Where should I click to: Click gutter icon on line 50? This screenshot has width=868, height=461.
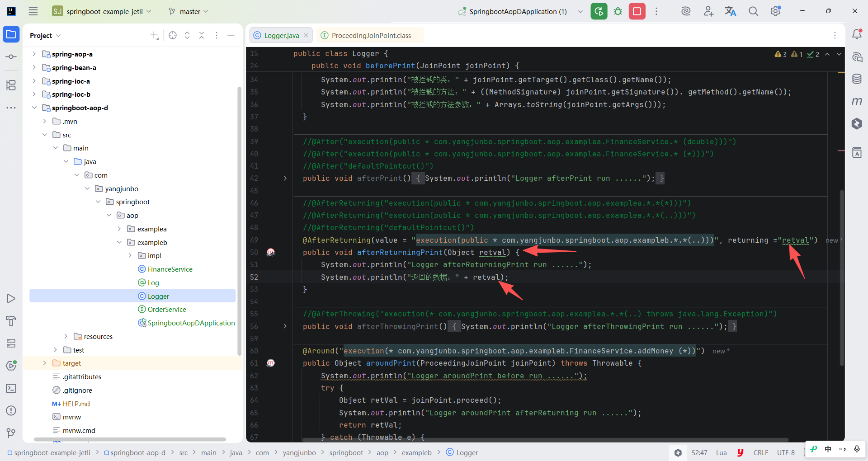271,252
